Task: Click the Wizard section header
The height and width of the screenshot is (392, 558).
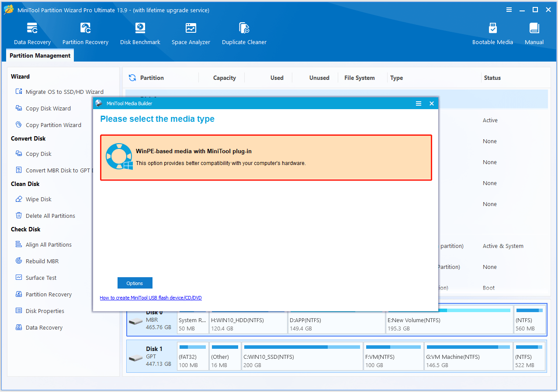Action: click(20, 76)
